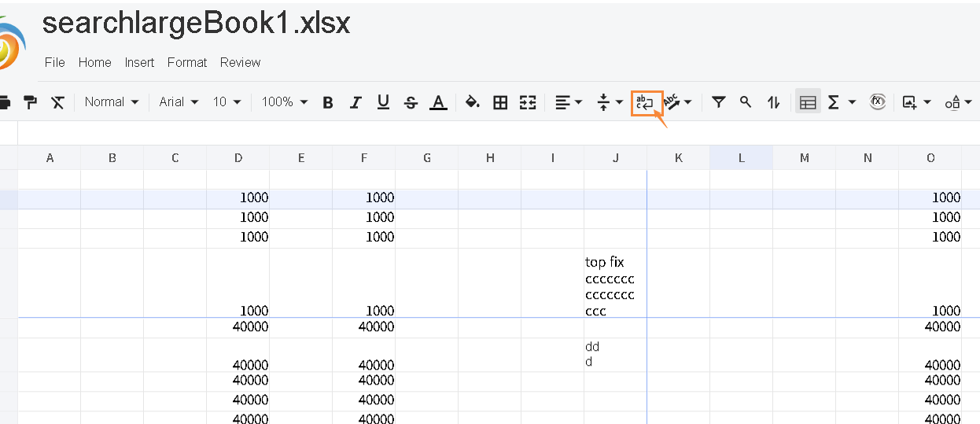Screen dimensions: 980x424
Task: Click the filter funnel icon
Action: [x=718, y=102]
